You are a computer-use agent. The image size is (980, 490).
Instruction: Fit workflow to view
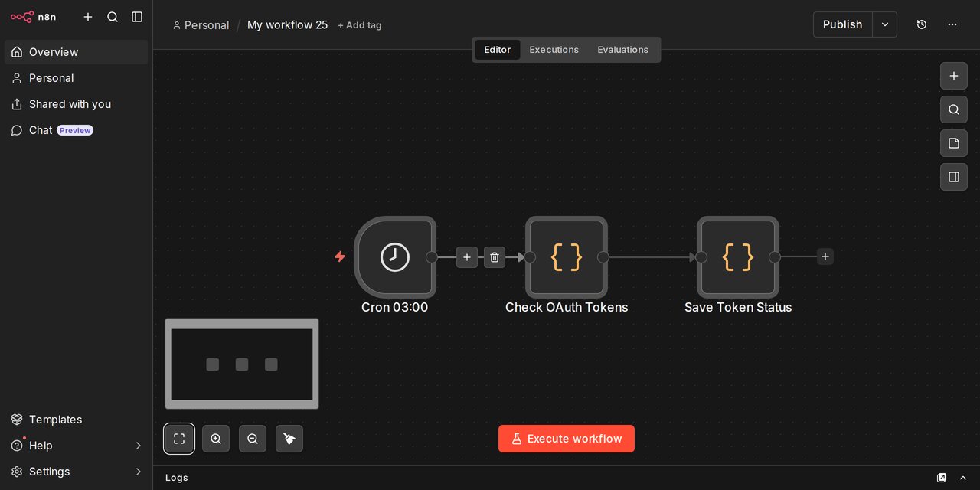[179, 439]
